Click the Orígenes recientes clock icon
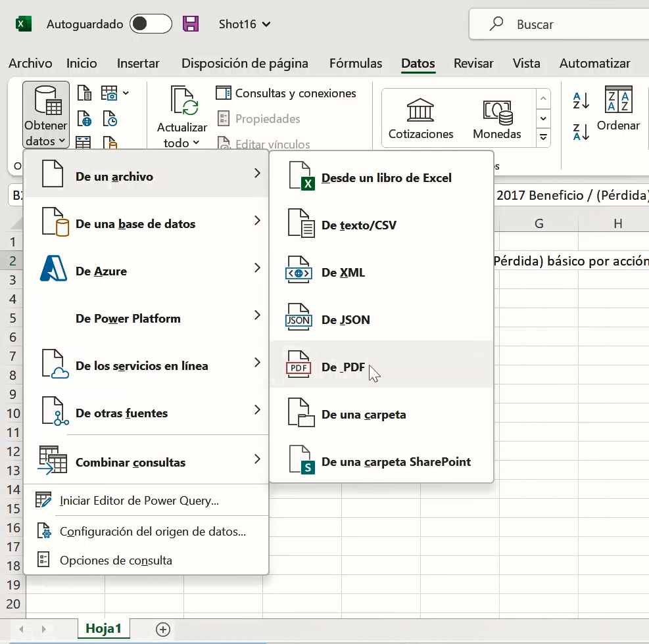 [x=108, y=119]
